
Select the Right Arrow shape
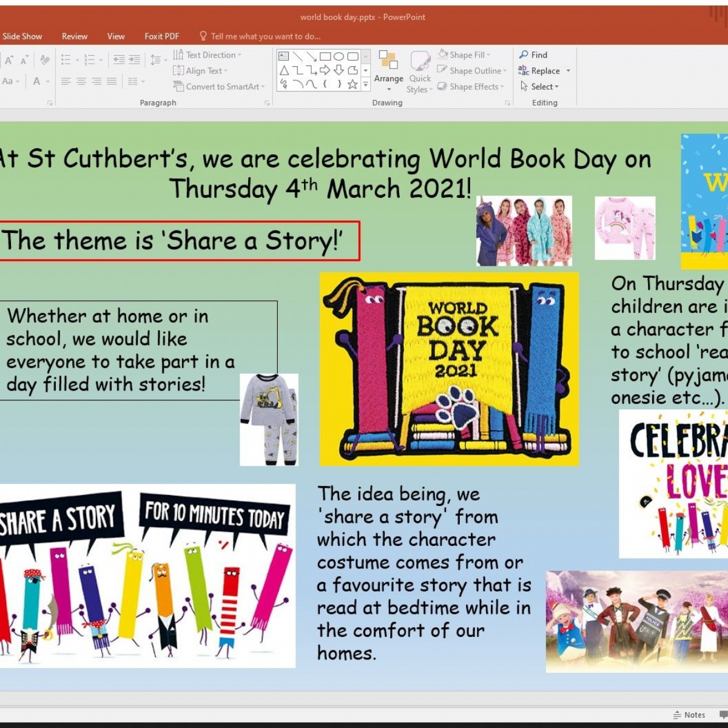[x=325, y=70]
